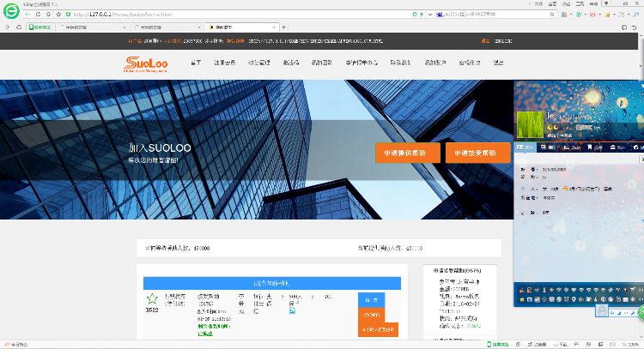Viewport: 644px width, 349px height.
Task: Open a new tab with plus button
Action: (x=284, y=27)
